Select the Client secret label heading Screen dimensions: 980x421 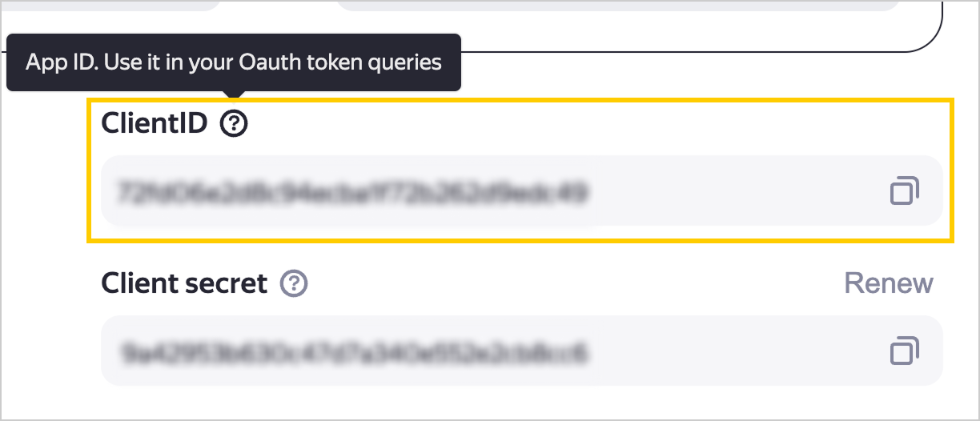184,283
